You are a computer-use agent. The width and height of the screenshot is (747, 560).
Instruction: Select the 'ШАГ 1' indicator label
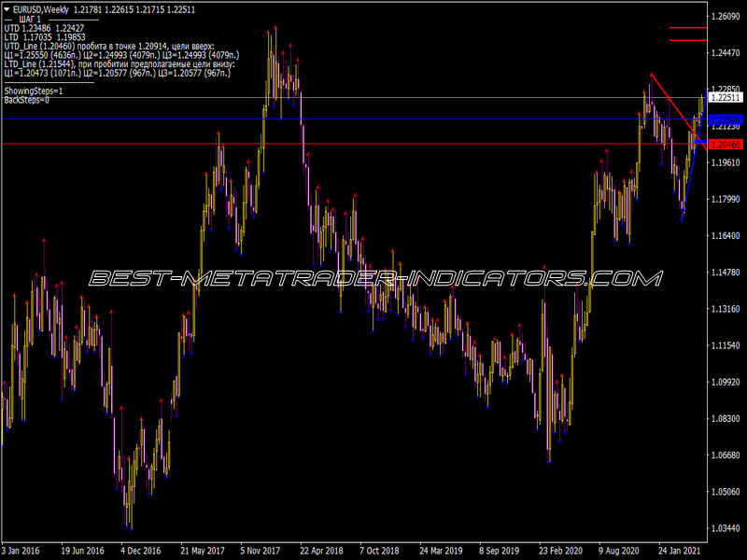(x=30, y=20)
